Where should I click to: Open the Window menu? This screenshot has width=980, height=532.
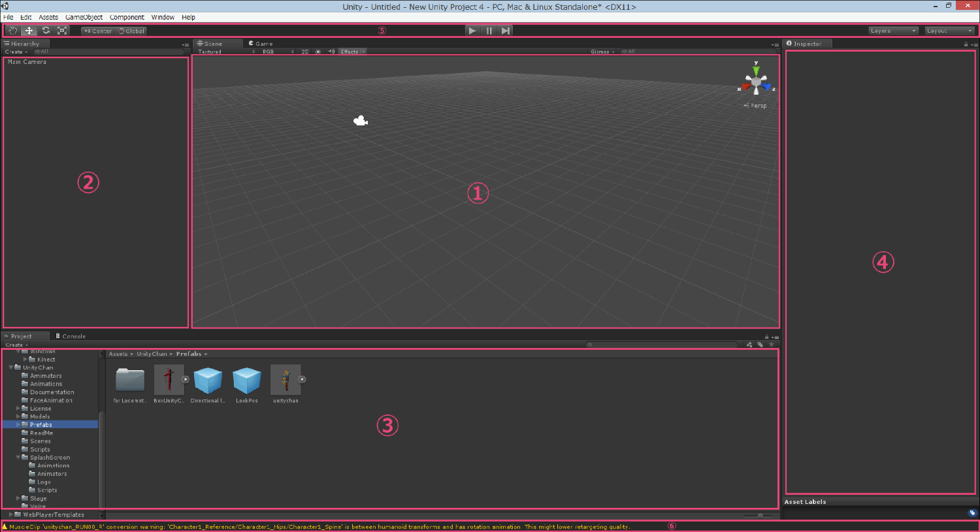point(163,17)
